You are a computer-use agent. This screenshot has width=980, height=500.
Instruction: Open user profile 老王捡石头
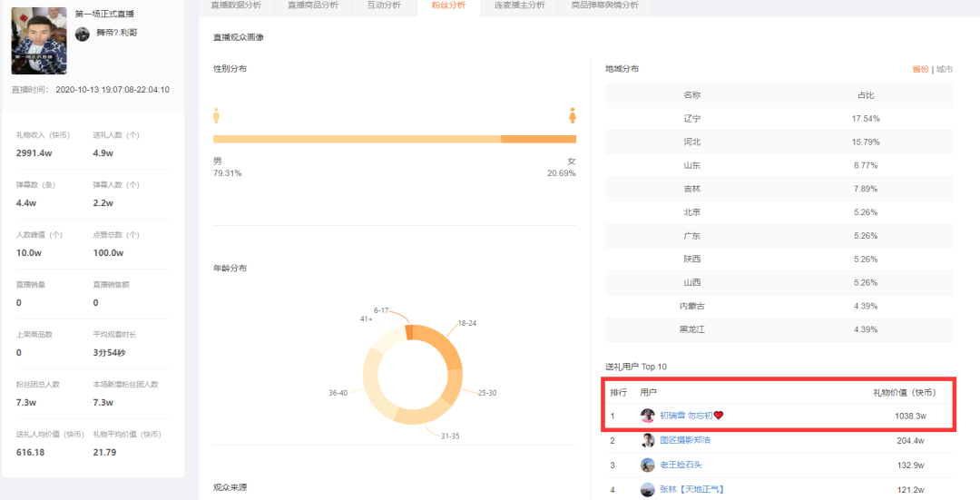681,465
